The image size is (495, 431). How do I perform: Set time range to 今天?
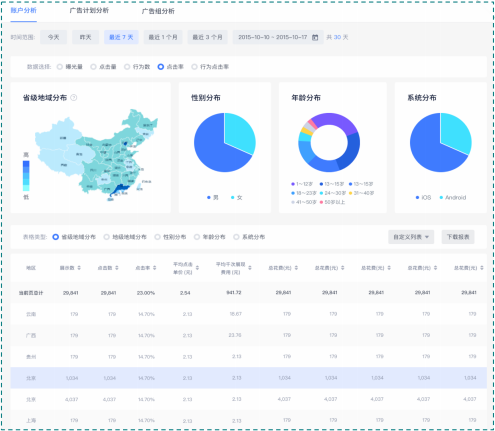pyautogui.click(x=53, y=37)
